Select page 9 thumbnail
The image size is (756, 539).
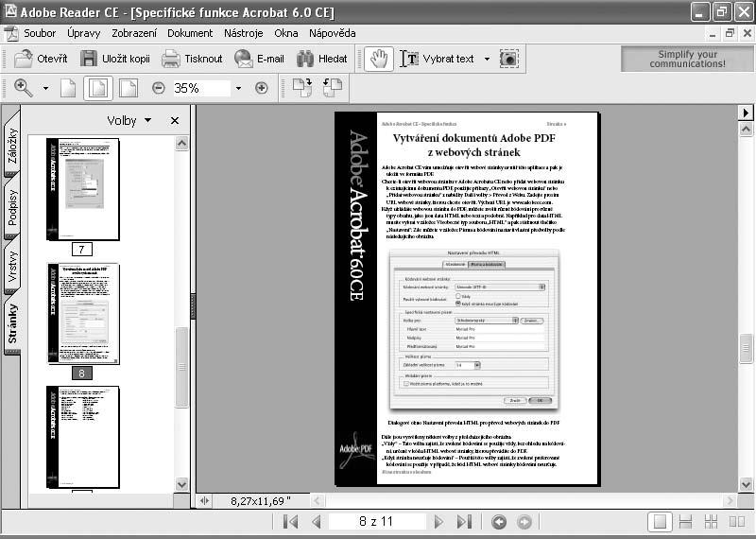point(83,437)
